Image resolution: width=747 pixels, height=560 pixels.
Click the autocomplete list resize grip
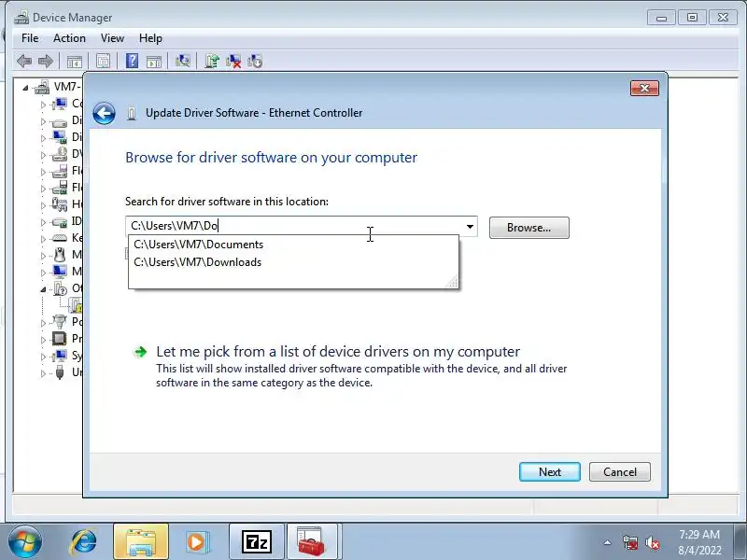[453, 283]
